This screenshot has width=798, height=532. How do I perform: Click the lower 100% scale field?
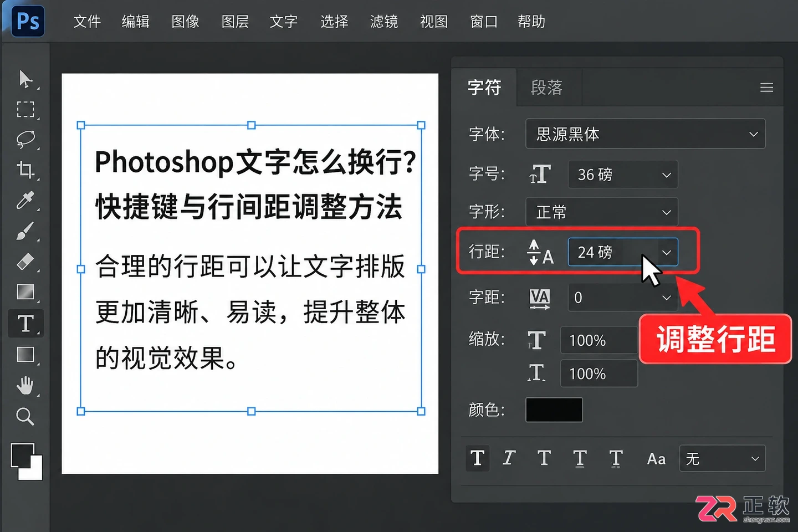click(x=599, y=374)
